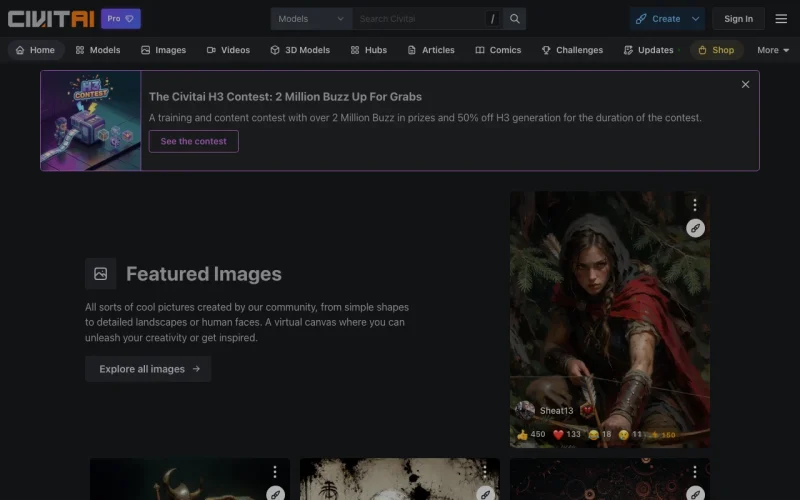Screen dimensions: 800x500
Task: Open the hamburger menu icon
Action: pyautogui.click(x=781, y=19)
